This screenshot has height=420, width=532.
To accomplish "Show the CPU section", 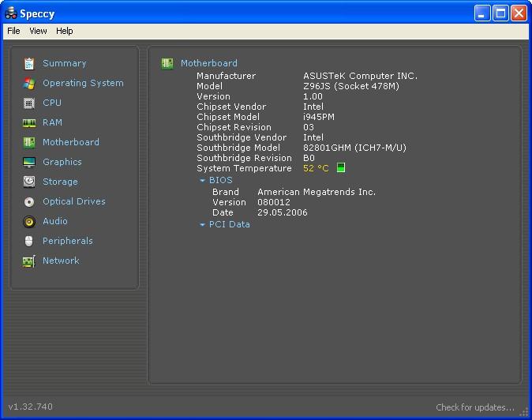I will click(52, 103).
